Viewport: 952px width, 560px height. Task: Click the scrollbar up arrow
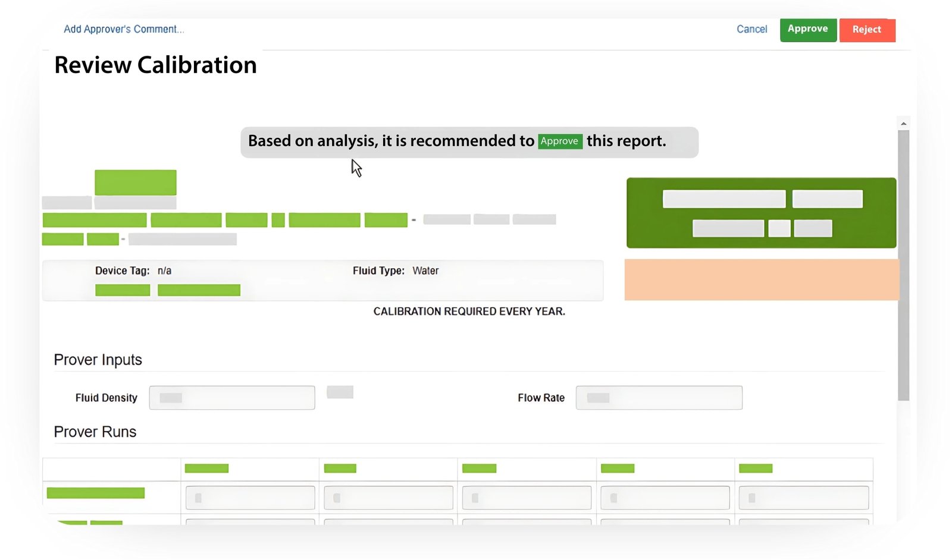tap(903, 124)
